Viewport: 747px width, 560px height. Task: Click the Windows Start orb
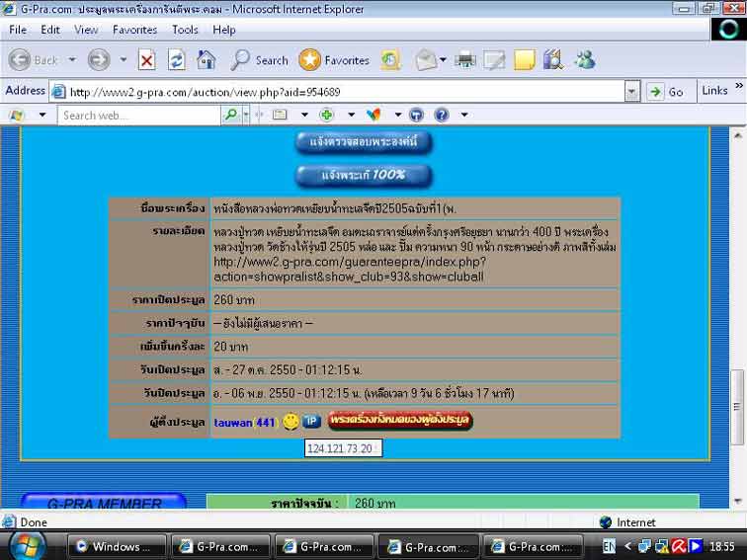(27, 545)
